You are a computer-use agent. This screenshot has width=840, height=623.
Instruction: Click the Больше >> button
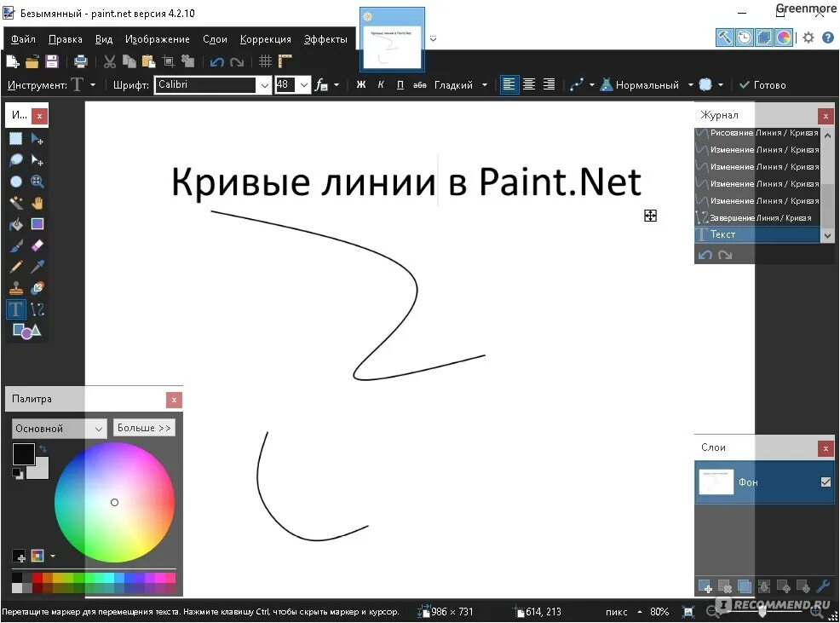144,428
